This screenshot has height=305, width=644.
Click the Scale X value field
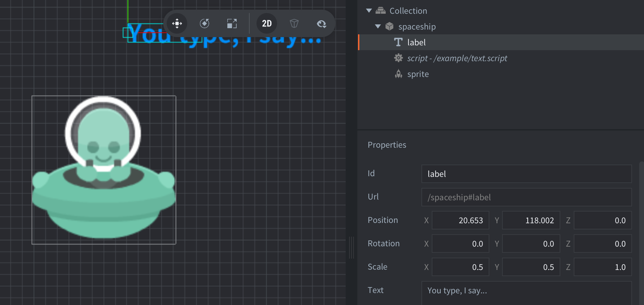[460, 267]
